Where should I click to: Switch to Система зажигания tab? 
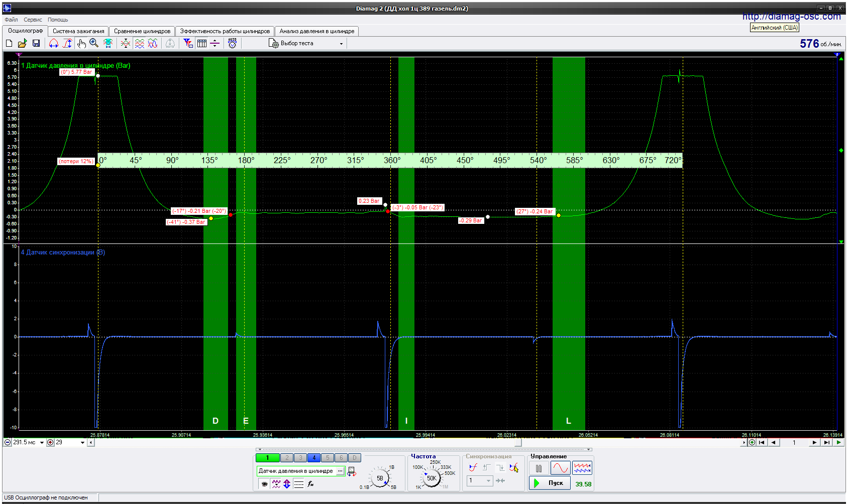[x=78, y=31]
